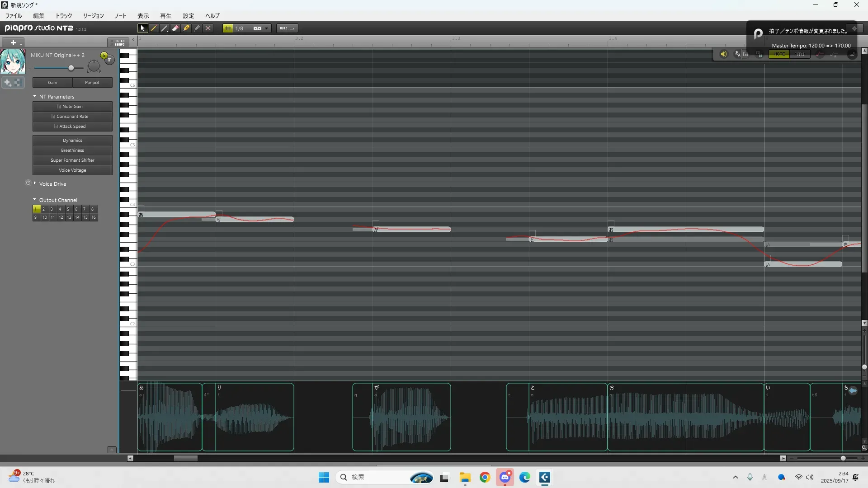Screen dimensions: 868x488
Task: Open the 1/8 quantize dropdown
Action: pos(266,28)
